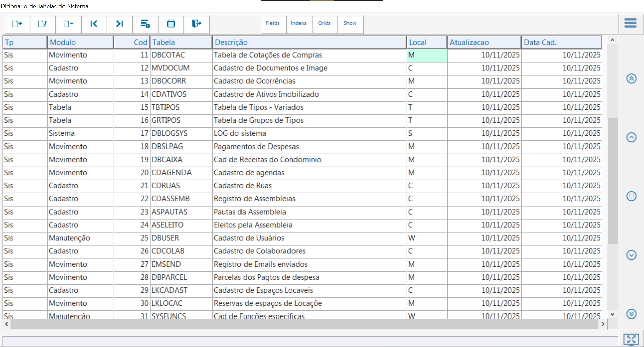Click the fullscreen expand icon
Screen dimensions: 644x347
631,339
